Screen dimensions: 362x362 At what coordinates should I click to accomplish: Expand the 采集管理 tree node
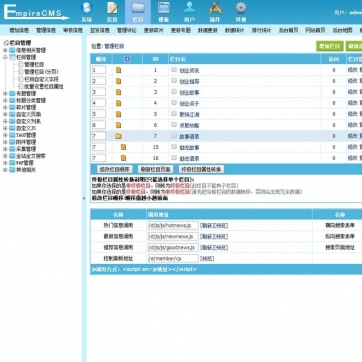(x=5, y=149)
